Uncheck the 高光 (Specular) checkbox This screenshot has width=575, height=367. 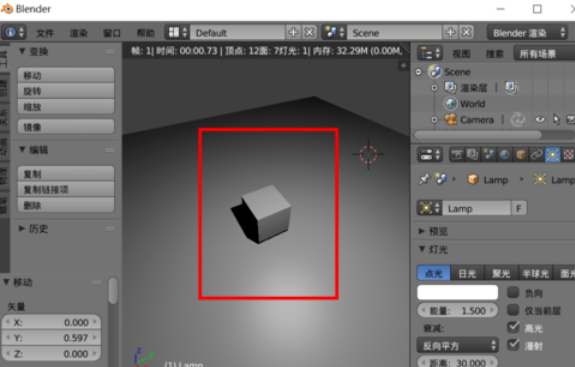click(x=513, y=327)
